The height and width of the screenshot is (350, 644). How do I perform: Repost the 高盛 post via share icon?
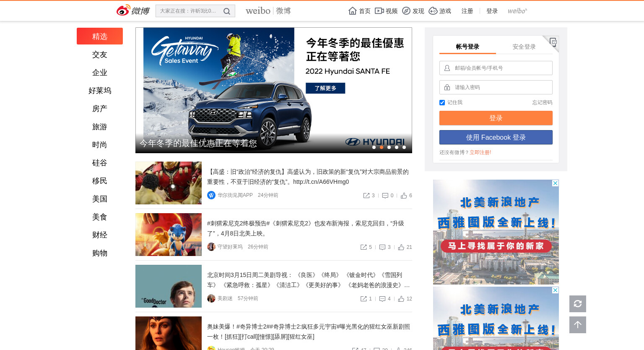366,196
